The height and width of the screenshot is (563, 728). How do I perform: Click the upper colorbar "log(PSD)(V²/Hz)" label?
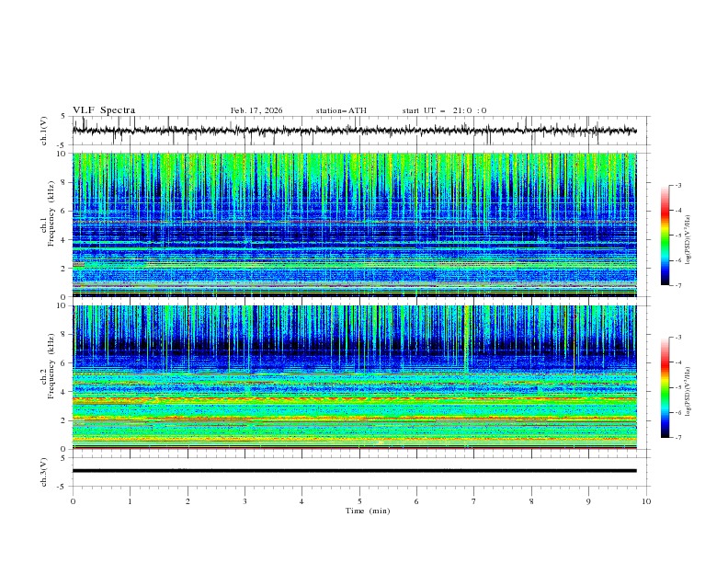click(688, 240)
